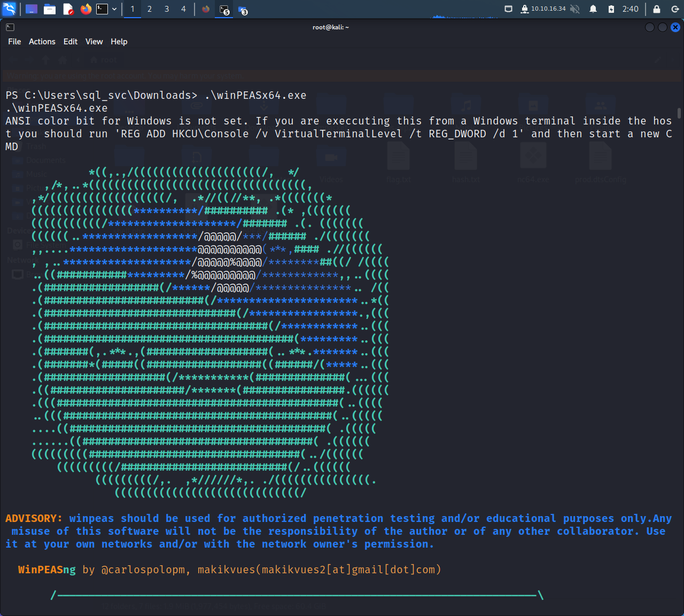Select the grouped terminal windows taskbar button
Screen dimensions: 684x616
point(224,9)
